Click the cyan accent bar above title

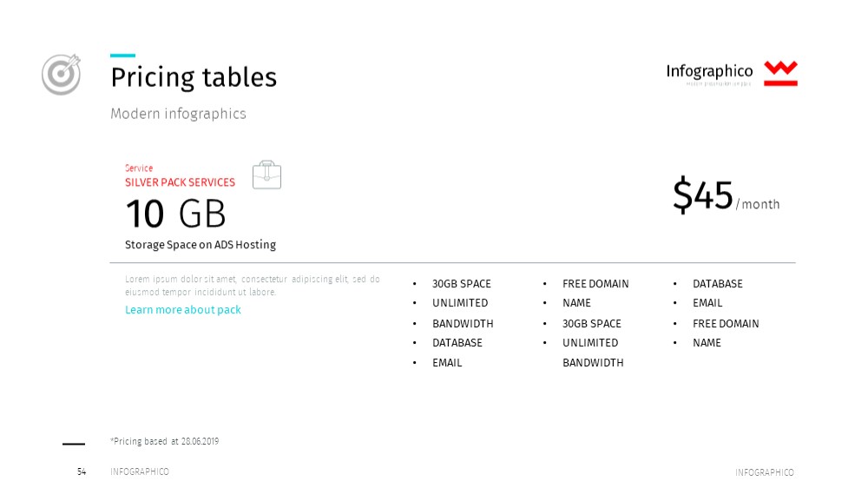[x=123, y=56]
